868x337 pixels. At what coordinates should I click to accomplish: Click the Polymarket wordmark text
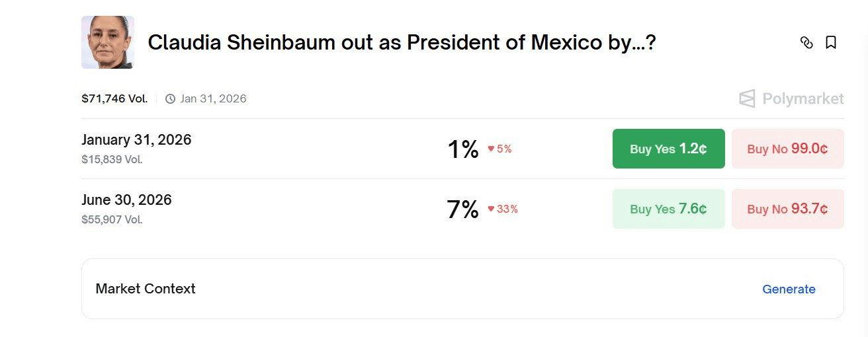[803, 99]
